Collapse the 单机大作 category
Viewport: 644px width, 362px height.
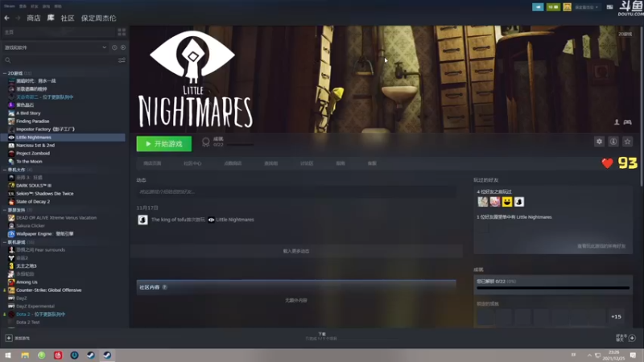pyautogui.click(x=5, y=170)
